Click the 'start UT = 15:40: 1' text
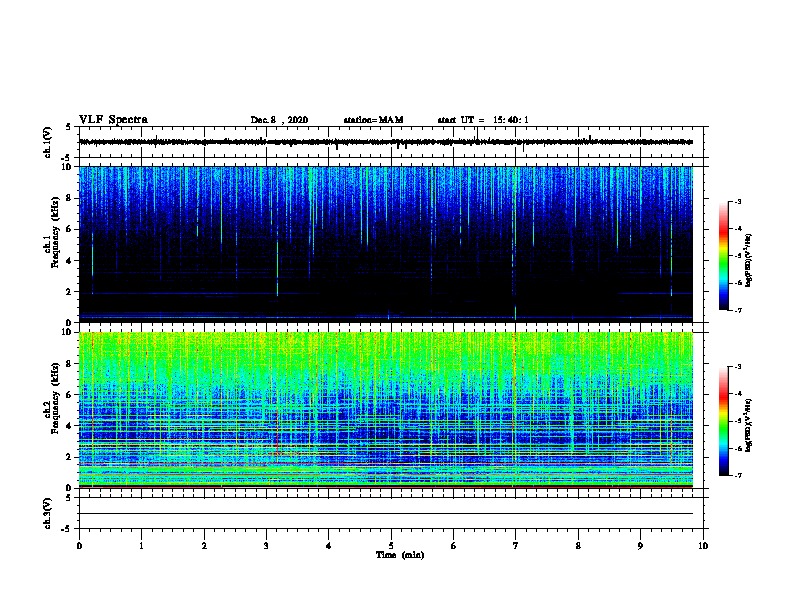 [483, 120]
